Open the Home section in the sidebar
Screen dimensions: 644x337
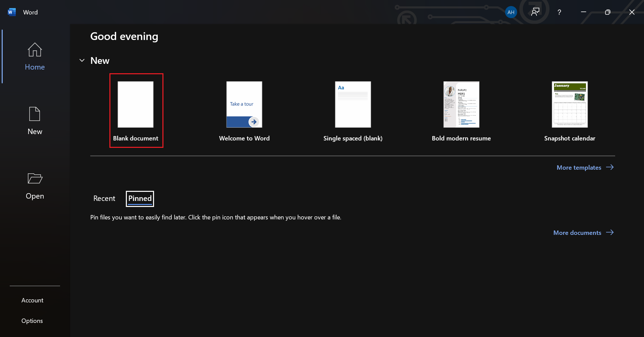35,56
